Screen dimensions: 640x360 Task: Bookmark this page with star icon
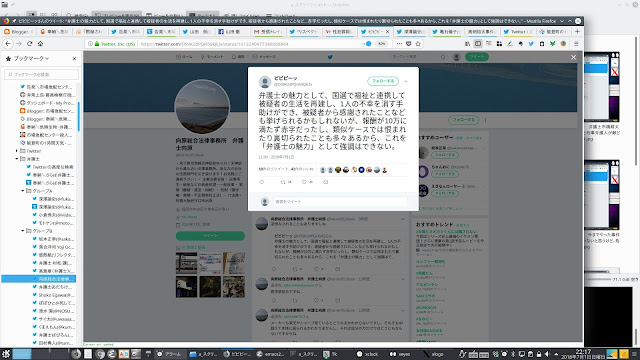pyautogui.click(x=418, y=44)
